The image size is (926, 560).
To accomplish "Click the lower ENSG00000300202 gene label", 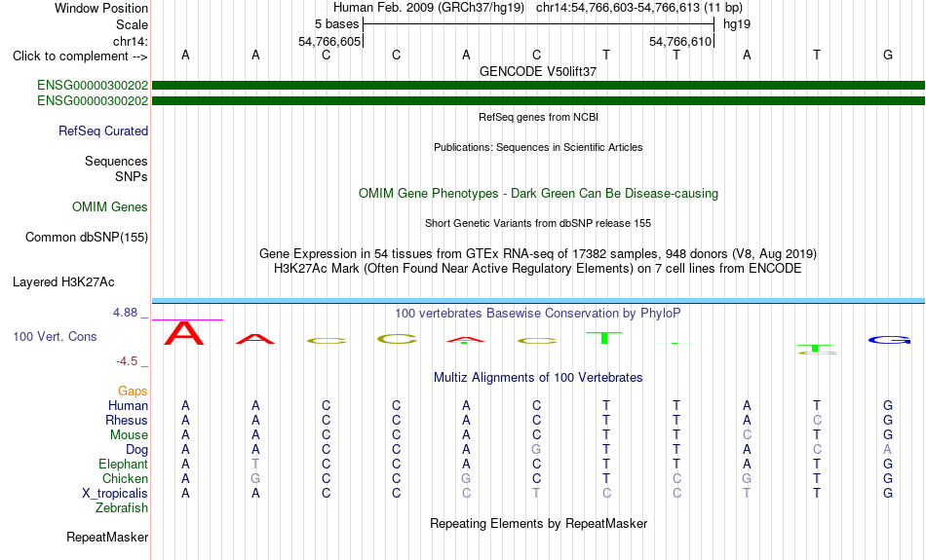I will pos(93,101).
